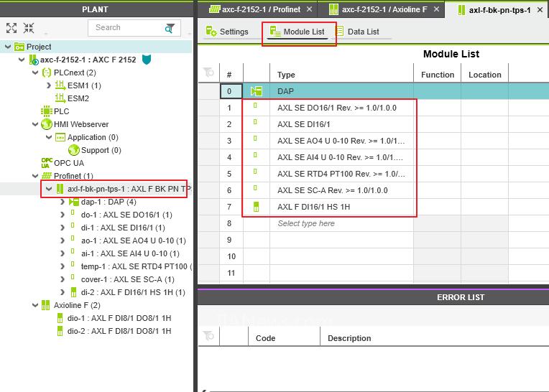The width and height of the screenshot is (549, 392).
Task: Click the Axioline F node icon
Action: pyautogui.click(x=45, y=305)
